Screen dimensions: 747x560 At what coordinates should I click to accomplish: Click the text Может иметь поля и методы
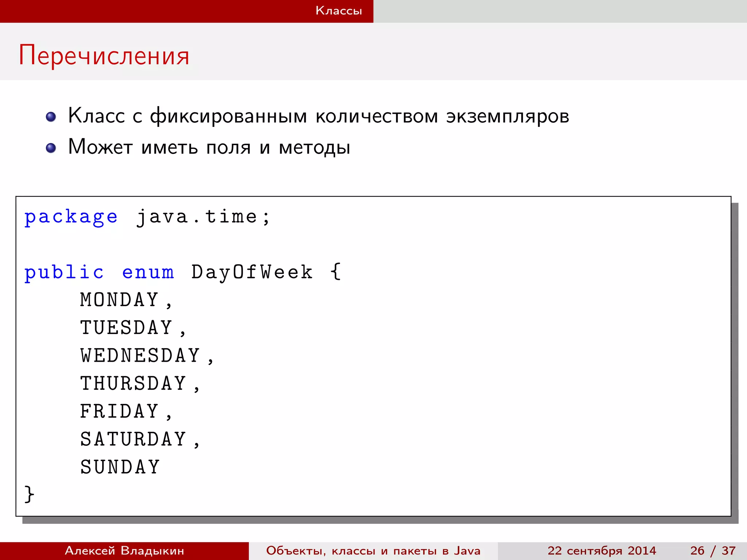tap(209, 147)
